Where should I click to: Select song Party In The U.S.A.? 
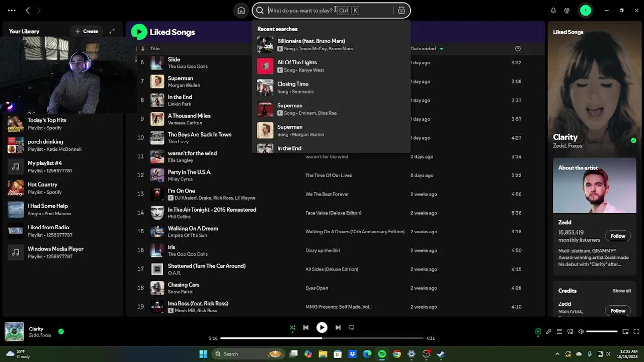(189, 172)
